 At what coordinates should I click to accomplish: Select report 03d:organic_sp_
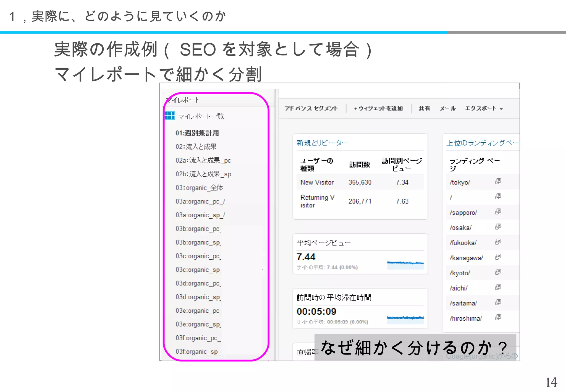coord(198,297)
